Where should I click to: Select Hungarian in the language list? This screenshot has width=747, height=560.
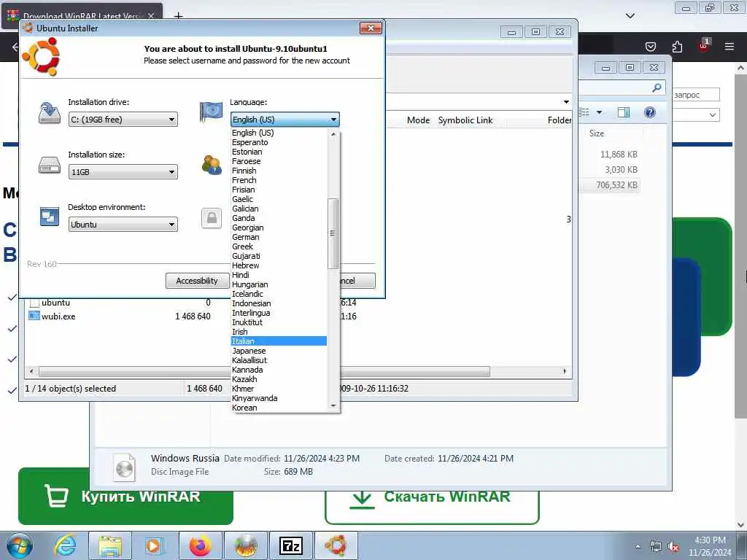click(x=249, y=284)
